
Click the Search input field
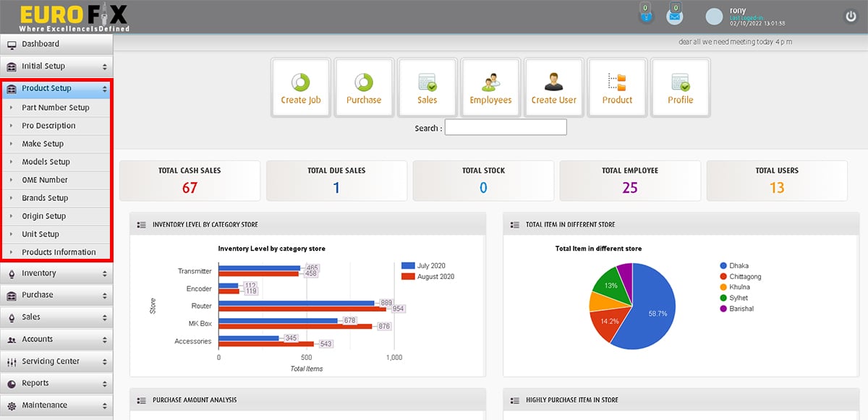click(506, 128)
